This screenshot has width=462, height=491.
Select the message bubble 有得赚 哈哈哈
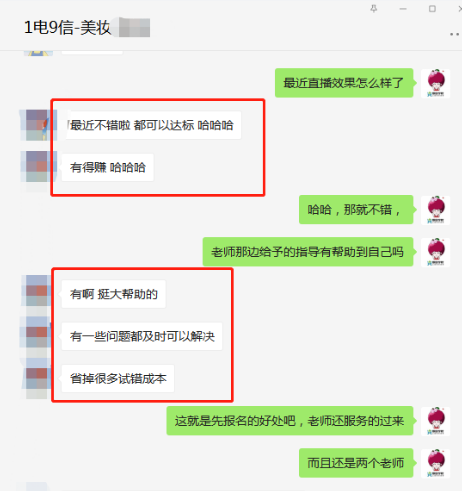pyautogui.click(x=108, y=167)
